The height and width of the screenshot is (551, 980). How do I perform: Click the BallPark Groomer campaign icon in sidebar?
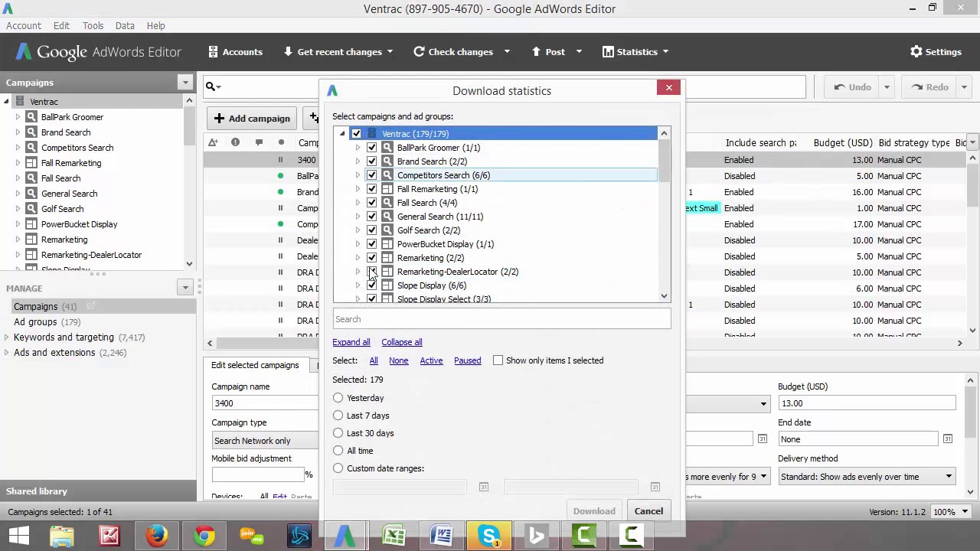tap(31, 117)
